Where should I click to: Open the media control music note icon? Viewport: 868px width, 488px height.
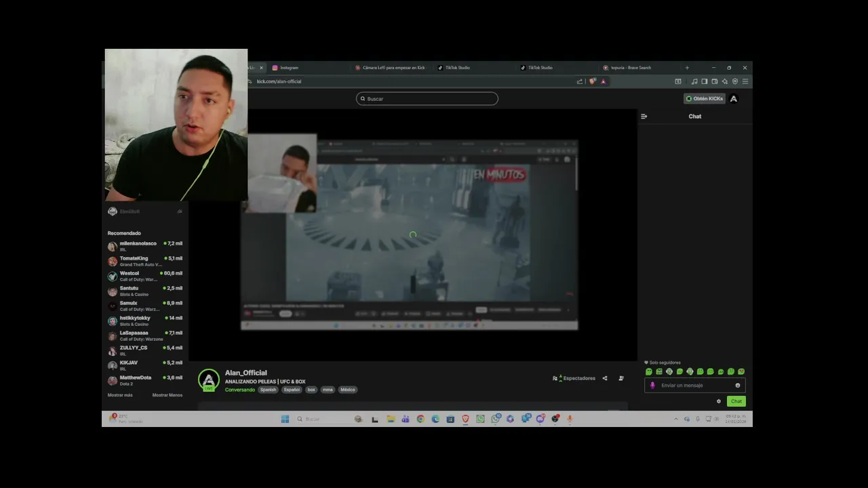694,81
